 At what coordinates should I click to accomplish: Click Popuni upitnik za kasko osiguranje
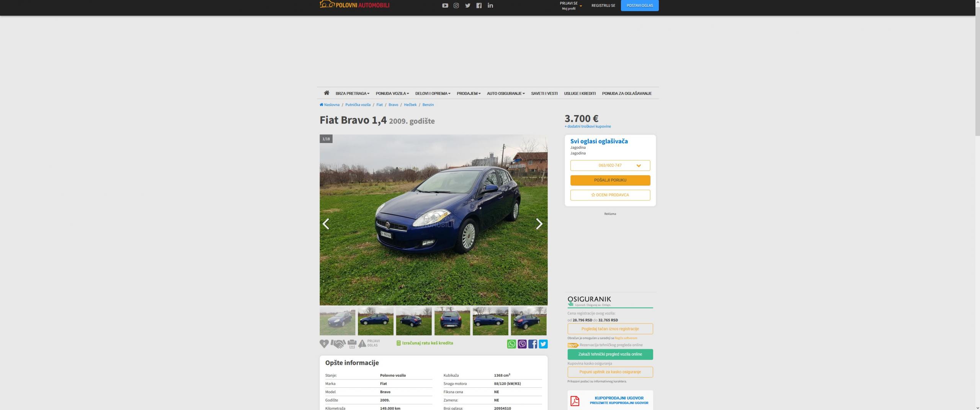point(610,372)
